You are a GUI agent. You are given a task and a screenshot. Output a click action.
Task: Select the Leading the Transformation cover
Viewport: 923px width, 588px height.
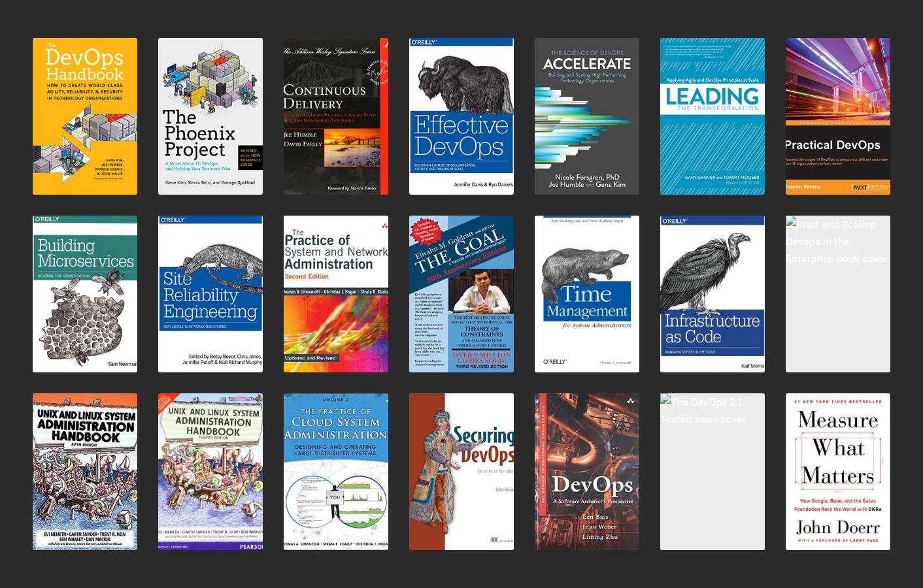(x=713, y=116)
